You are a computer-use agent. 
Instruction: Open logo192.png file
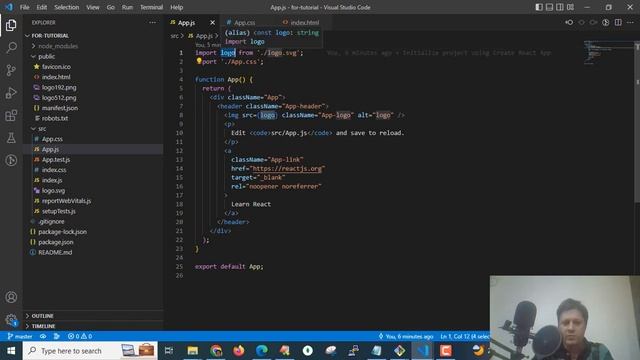coord(93,87)
